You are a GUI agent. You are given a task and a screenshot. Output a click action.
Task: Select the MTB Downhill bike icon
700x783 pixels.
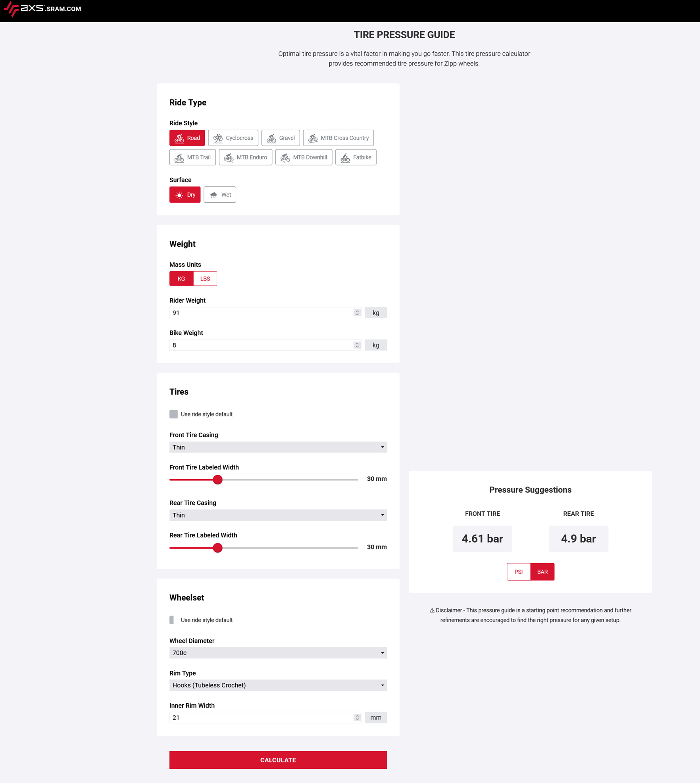click(x=285, y=157)
